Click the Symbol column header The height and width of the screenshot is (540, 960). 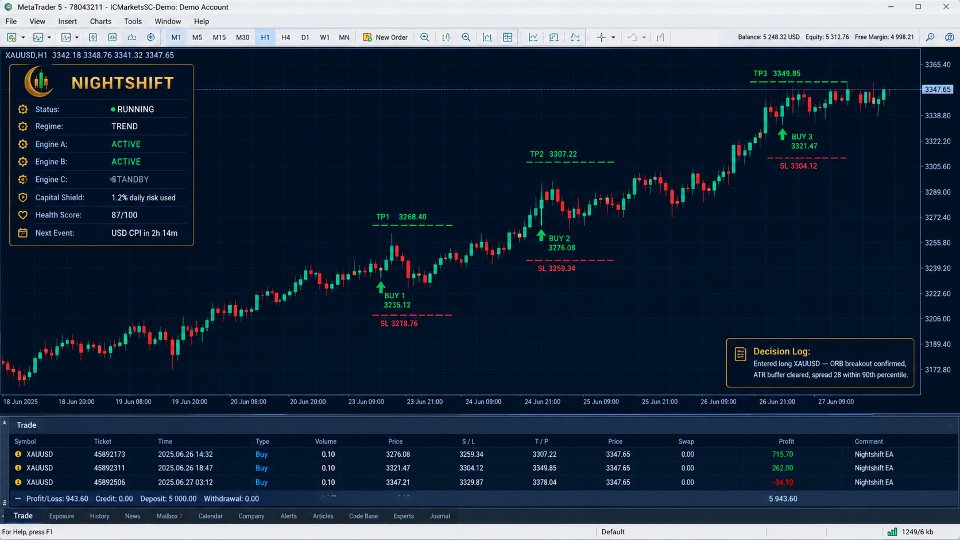25,441
